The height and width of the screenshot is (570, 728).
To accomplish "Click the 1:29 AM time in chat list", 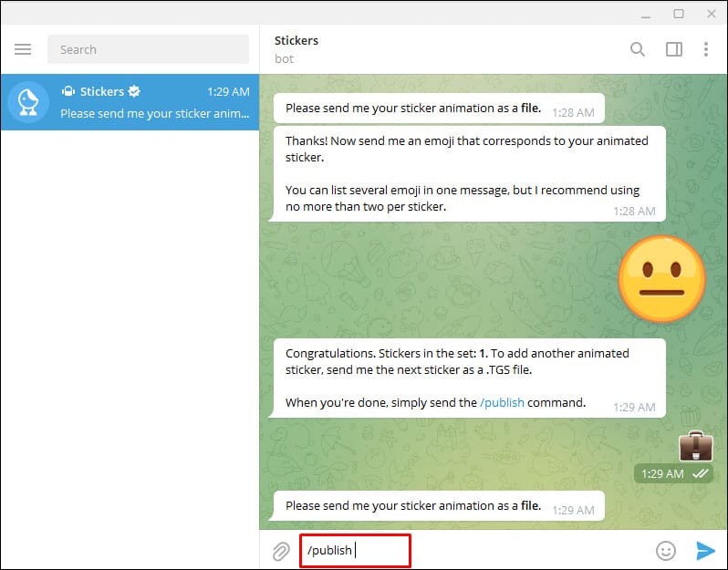I will (x=228, y=91).
